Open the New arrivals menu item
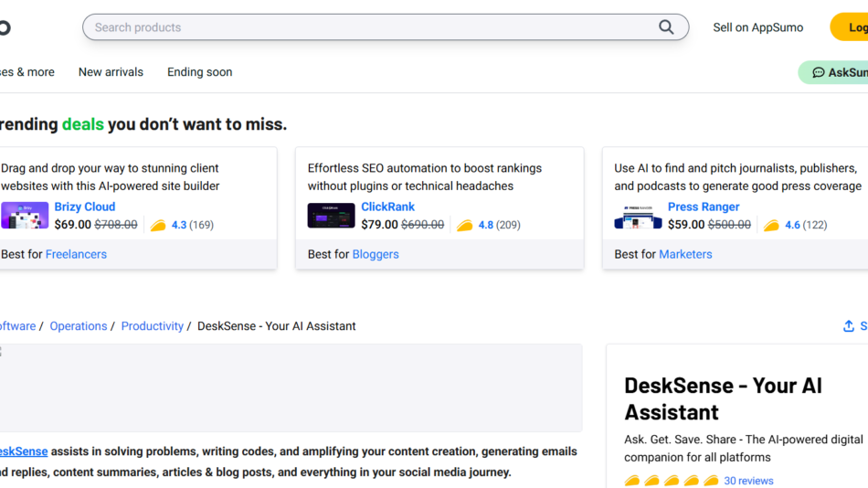 tap(111, 72)
